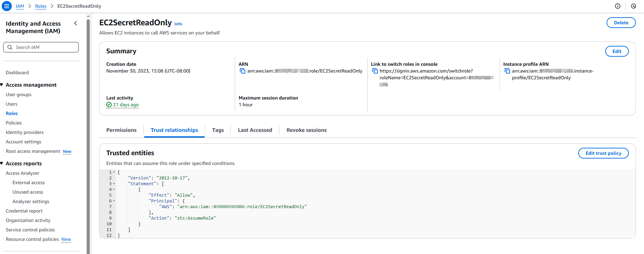Click the hexagon settings icon at top right
Image resolution: width=644 pixels, height=254 pixels.
pos(634,6)
